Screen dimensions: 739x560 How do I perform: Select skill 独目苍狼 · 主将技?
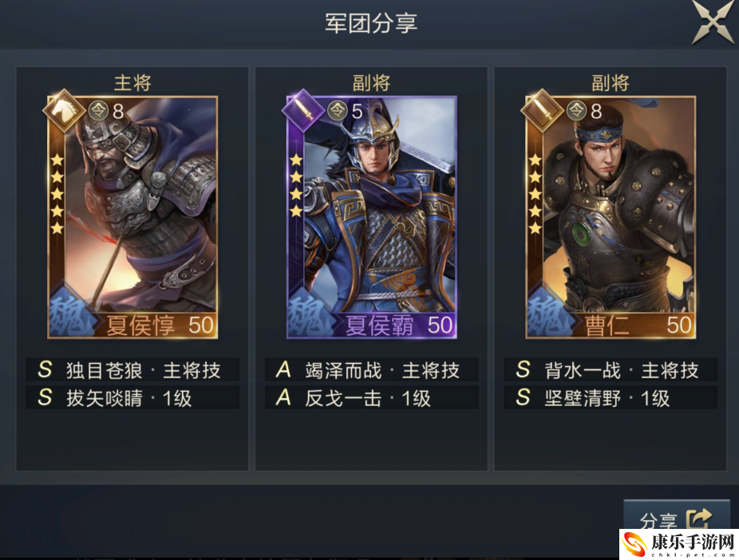132,369
